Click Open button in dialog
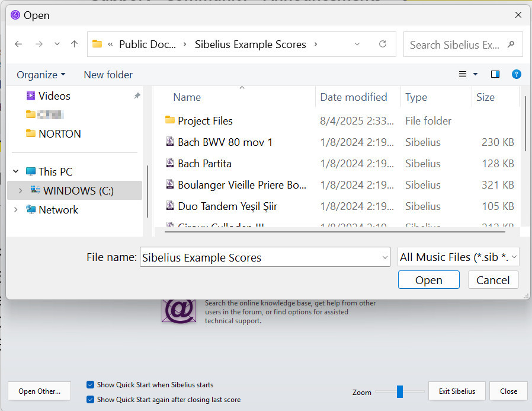The width and height of the screenshot is (532, 411). pos(428,280)
